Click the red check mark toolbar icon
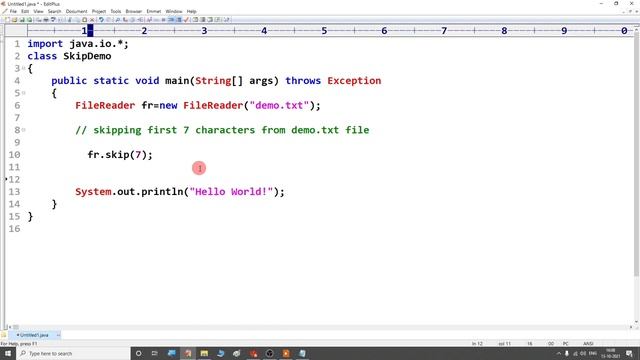The height and width of the screenshot is (360, 640). (x=187, y=20)
